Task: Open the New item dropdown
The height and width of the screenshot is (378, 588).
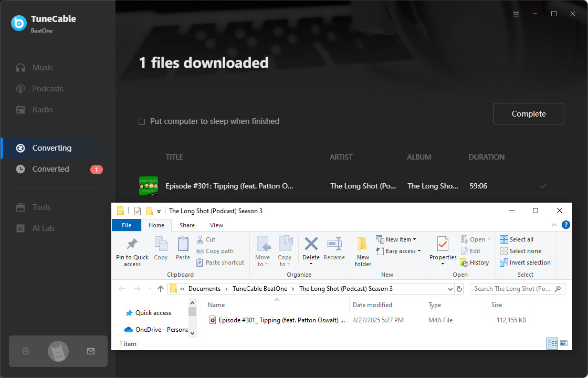Action: (x=396, y=239)
